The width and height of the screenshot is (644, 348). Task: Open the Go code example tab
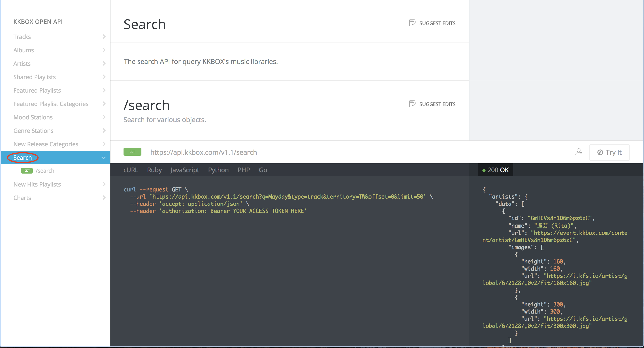click(x=263, y=170)
